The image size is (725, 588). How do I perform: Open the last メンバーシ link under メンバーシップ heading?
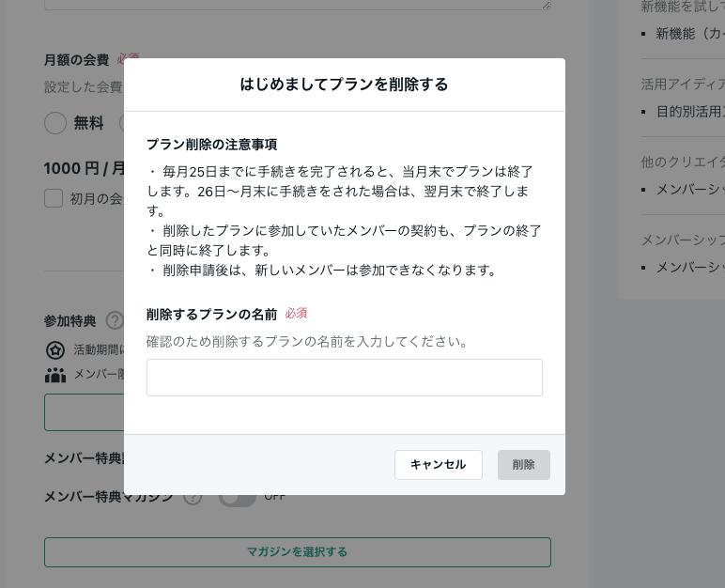pyautogui.click(x=689, y=268)
